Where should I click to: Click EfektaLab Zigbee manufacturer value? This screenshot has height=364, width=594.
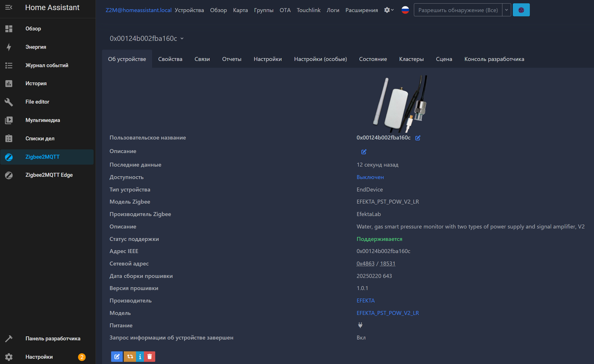pos(369,214)
